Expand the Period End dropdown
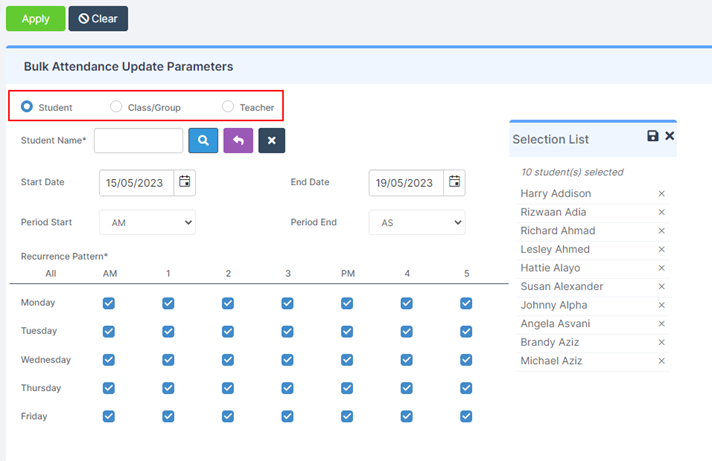The image size is (712, 461). pyautogui.click(x=417, y=222)
